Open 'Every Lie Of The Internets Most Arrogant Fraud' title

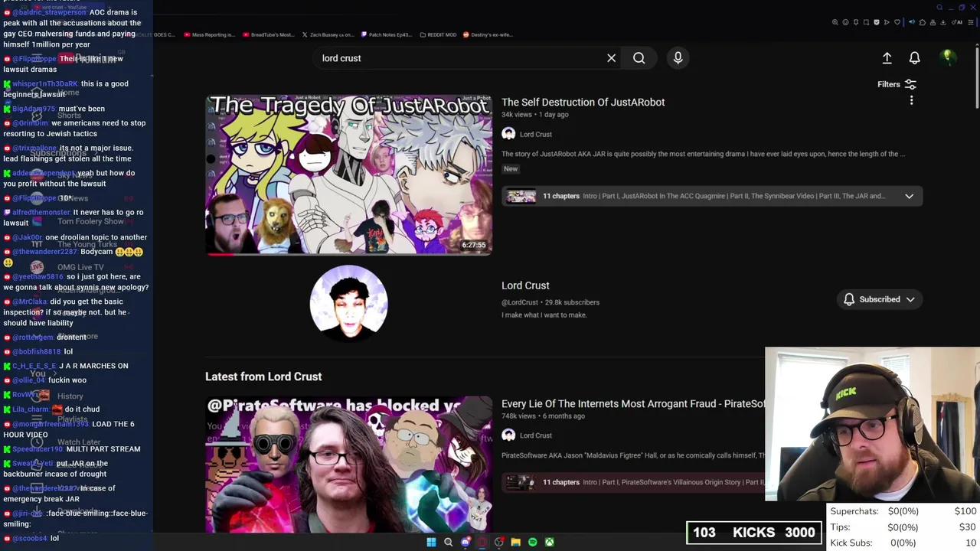[x=633, y=403]
